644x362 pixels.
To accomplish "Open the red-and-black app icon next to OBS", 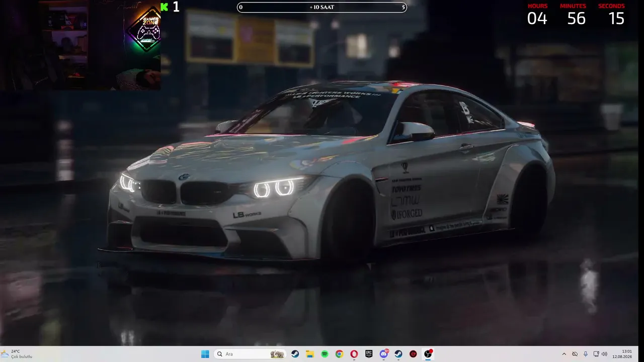I will coord(413,354).
